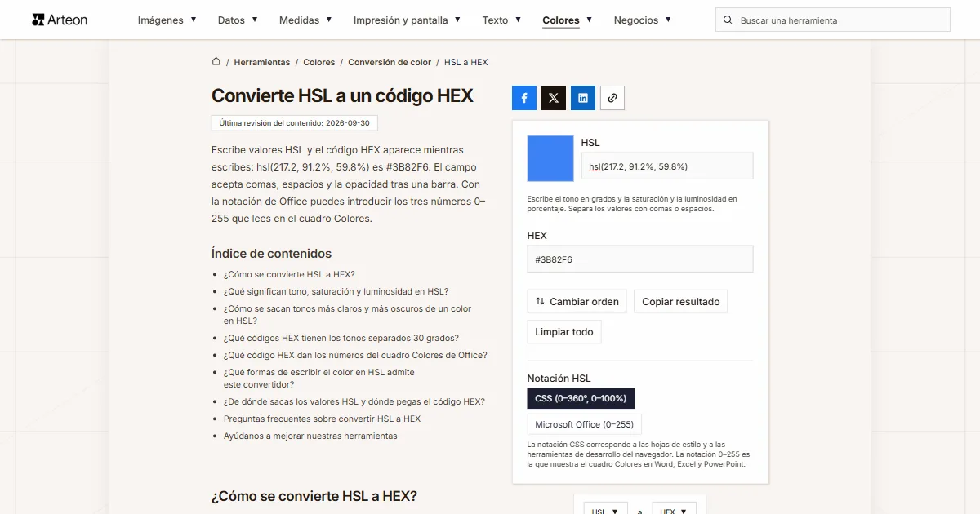The image size is (980, 514).
Task: Jump to cuadro Colores de Office question
Action: (x=355, y=355)
